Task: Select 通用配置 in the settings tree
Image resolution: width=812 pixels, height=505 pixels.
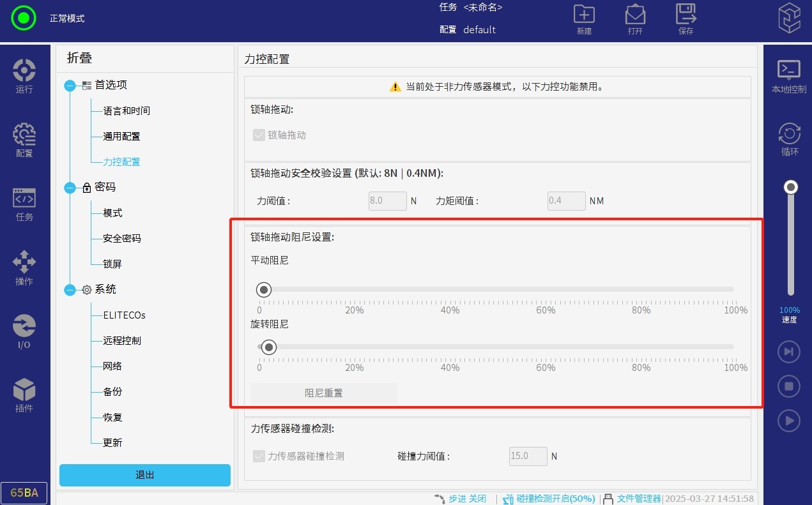Action: tap(121, 137)
